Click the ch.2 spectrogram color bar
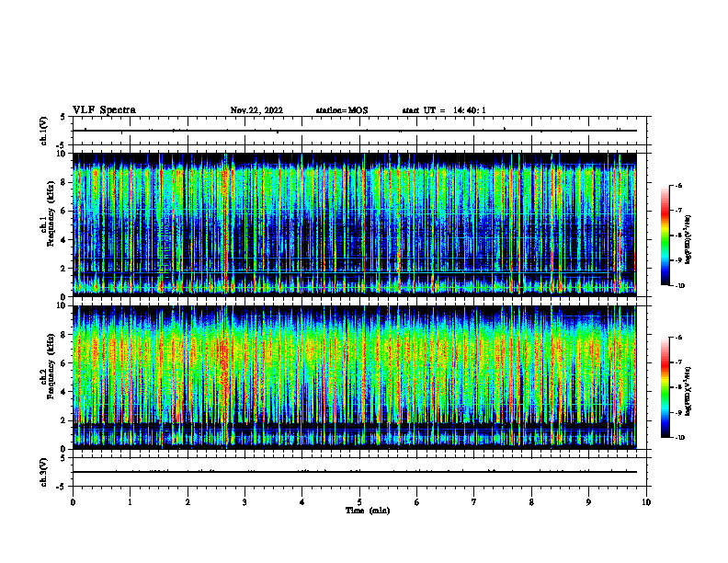The width and height of the screenshot is (728, 563). 665,387
